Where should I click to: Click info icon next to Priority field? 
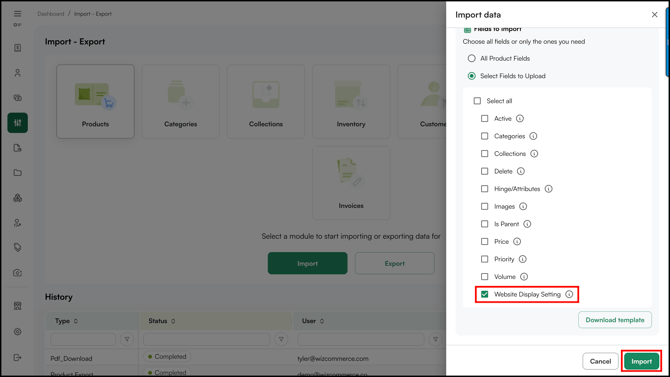(x=523, y=259)
